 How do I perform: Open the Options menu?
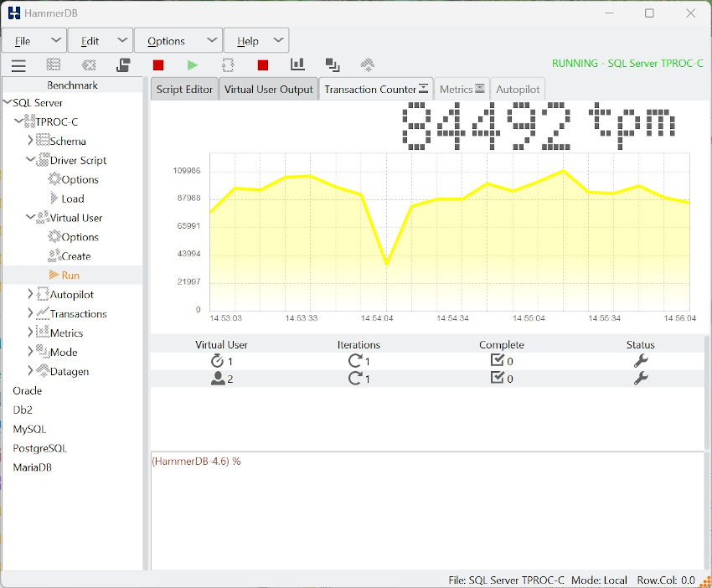[178, 41]
